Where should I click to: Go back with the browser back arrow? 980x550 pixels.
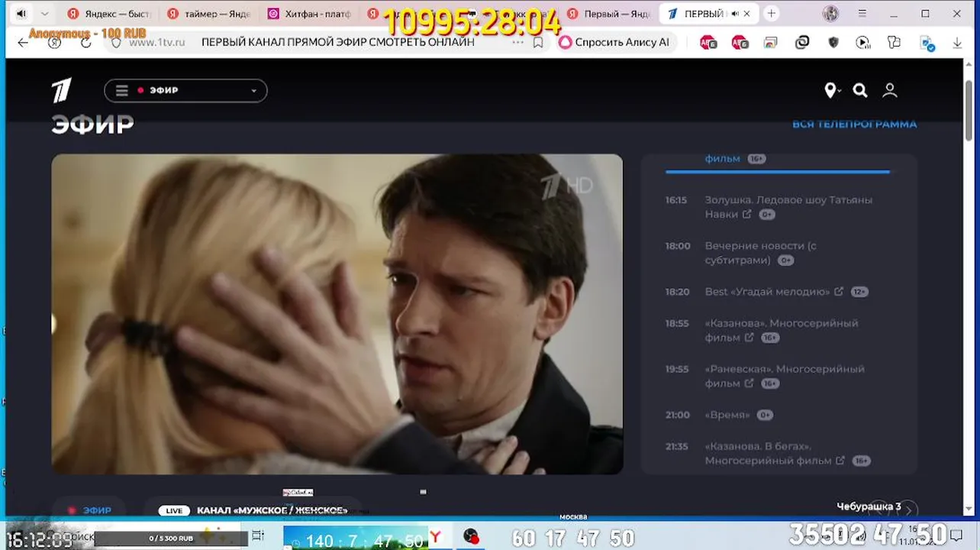(23, 43)
